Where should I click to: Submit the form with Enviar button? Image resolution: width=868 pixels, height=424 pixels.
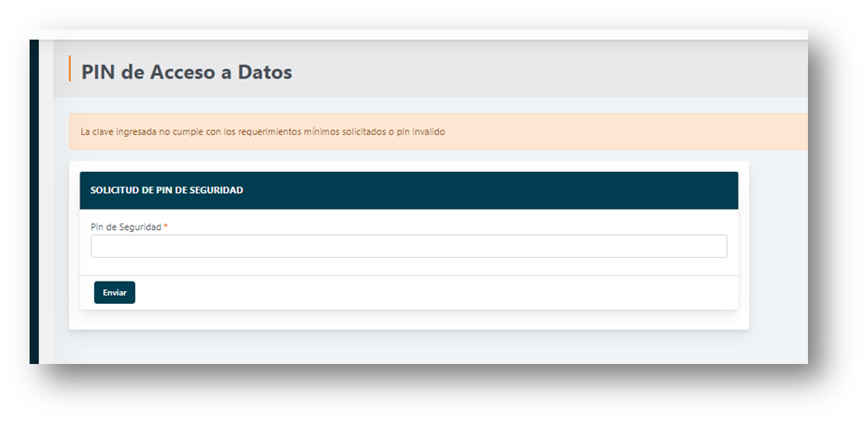click(x=115, y=293)
